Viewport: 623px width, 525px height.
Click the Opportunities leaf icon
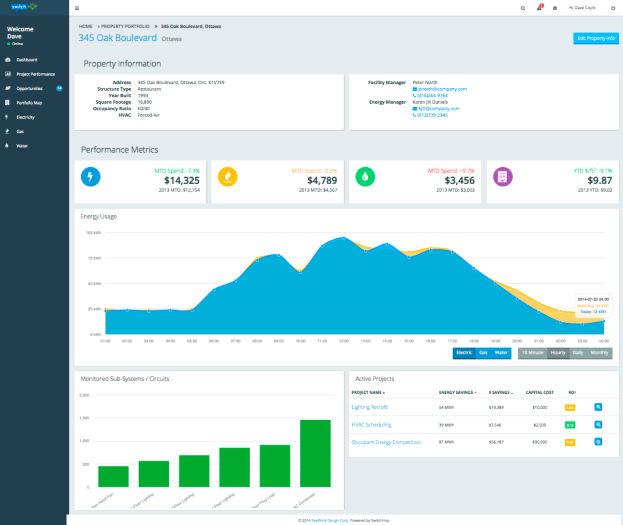tap(8, 88)
